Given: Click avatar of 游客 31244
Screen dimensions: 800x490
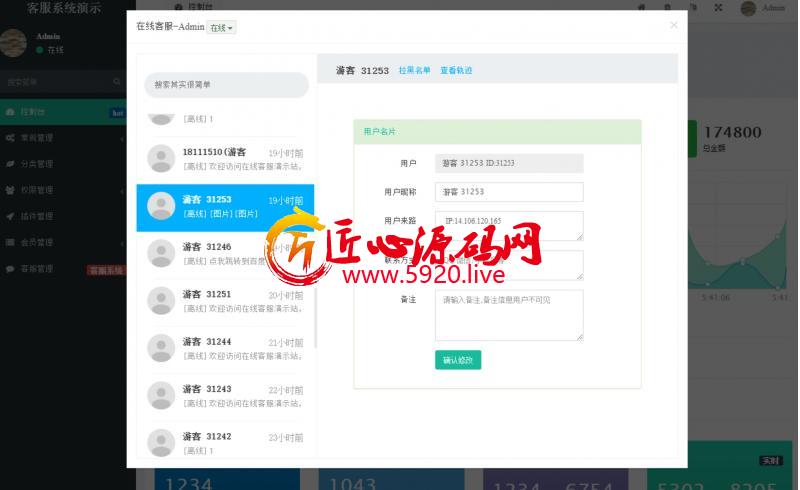Looking at the screenshot, I should pyautogui.click(x=161, y=349).
